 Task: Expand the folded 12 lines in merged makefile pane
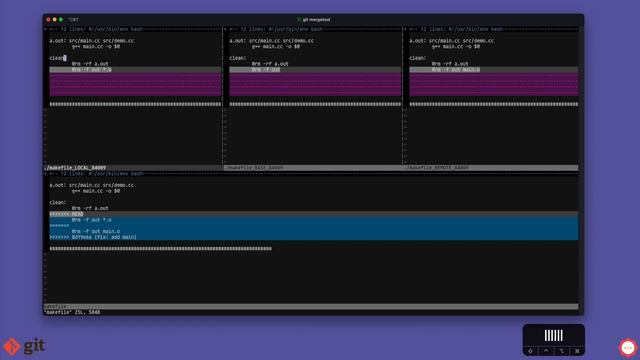coord(311,174)
